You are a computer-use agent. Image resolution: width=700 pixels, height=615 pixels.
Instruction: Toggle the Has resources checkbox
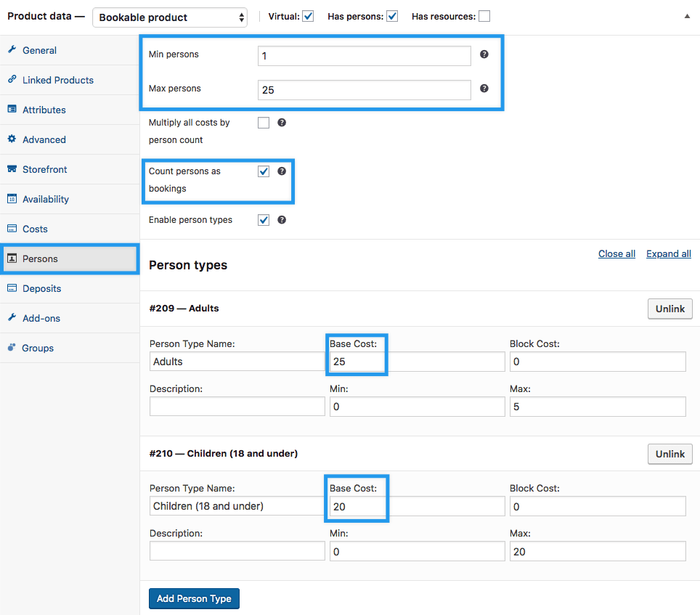click(484, 17)
